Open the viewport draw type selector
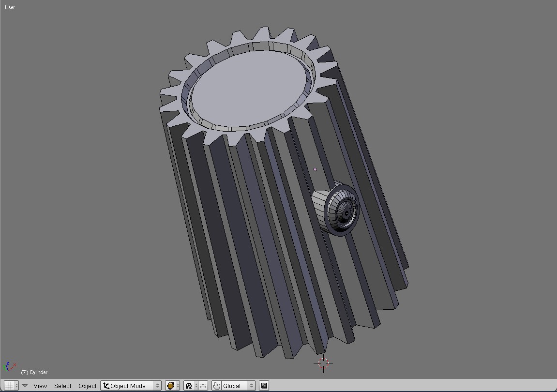 [x=173, y=386]
